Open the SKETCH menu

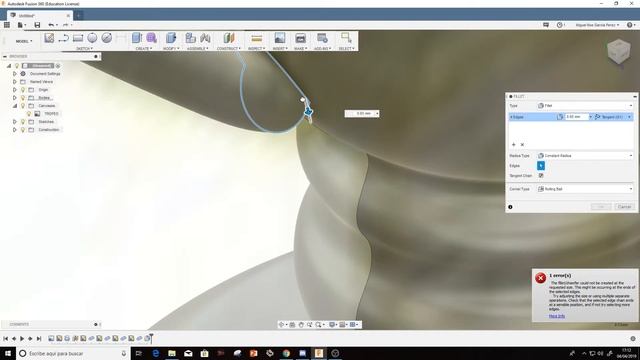[84, 49]
